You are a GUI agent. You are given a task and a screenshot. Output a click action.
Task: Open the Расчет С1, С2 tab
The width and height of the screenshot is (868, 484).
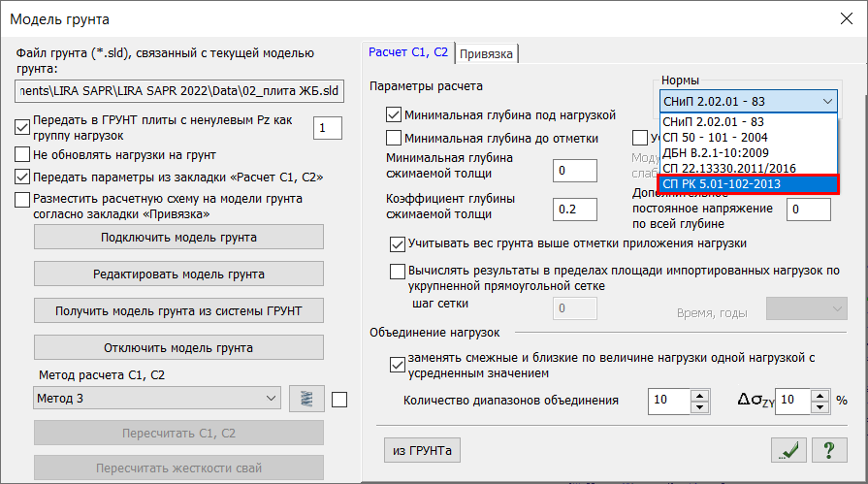pyautogui.click(x=406, y=52)
